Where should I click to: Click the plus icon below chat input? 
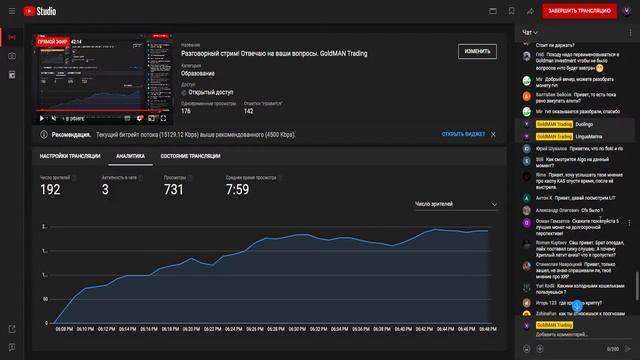[x=540, y=349]
